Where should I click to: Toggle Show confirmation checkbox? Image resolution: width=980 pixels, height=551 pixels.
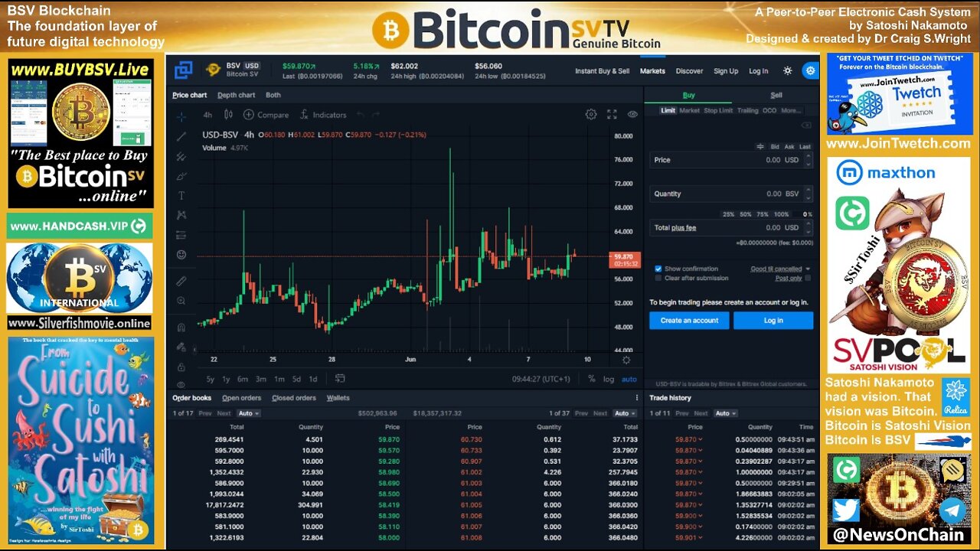coord(658,269)
